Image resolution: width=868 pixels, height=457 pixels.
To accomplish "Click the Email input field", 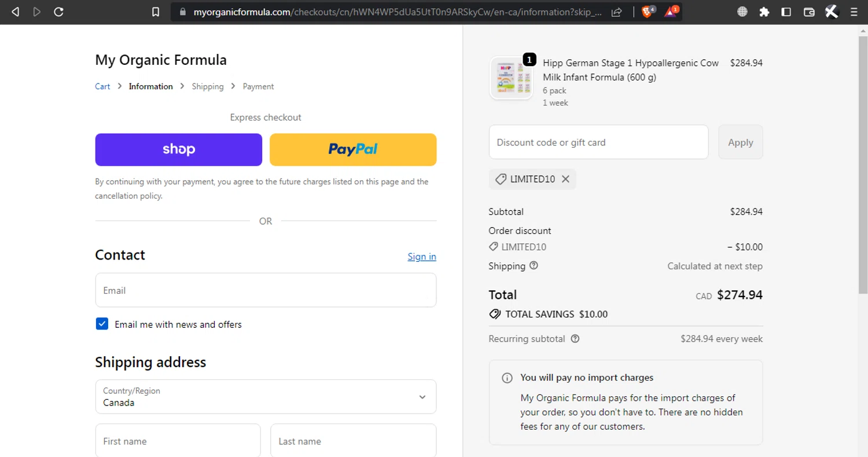I will (x=266, y=290).
